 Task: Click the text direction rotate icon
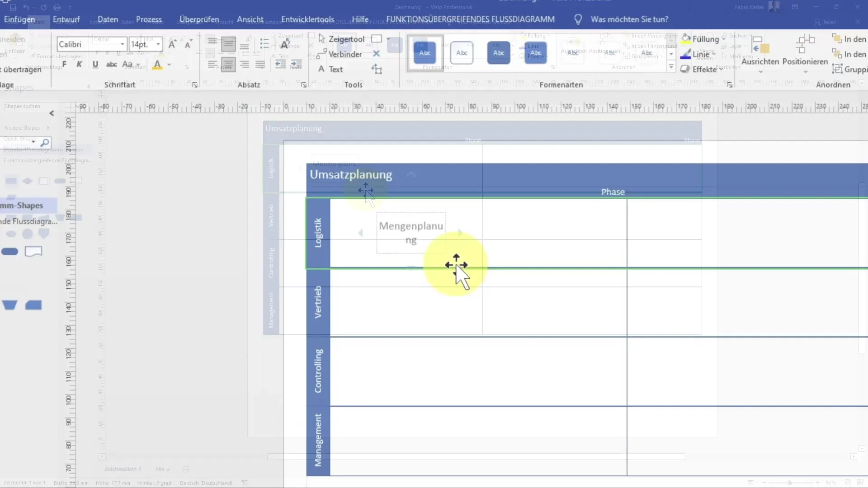click(x=285, y=44)
